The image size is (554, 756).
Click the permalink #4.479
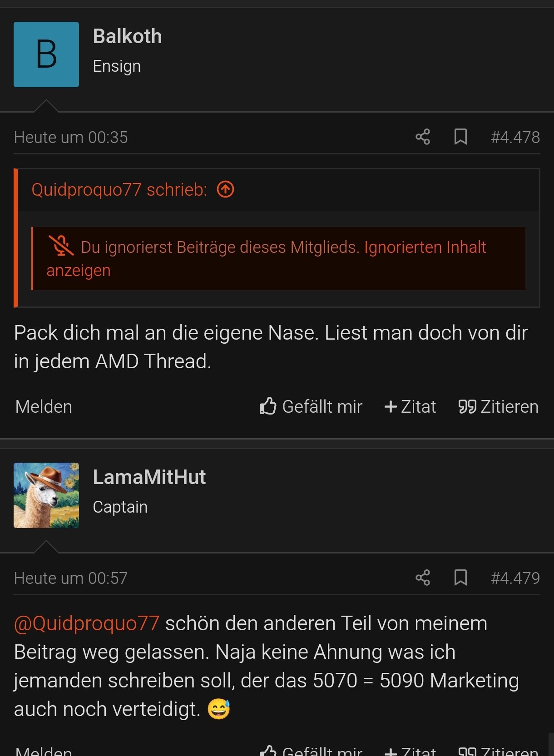tap(515, 578)
